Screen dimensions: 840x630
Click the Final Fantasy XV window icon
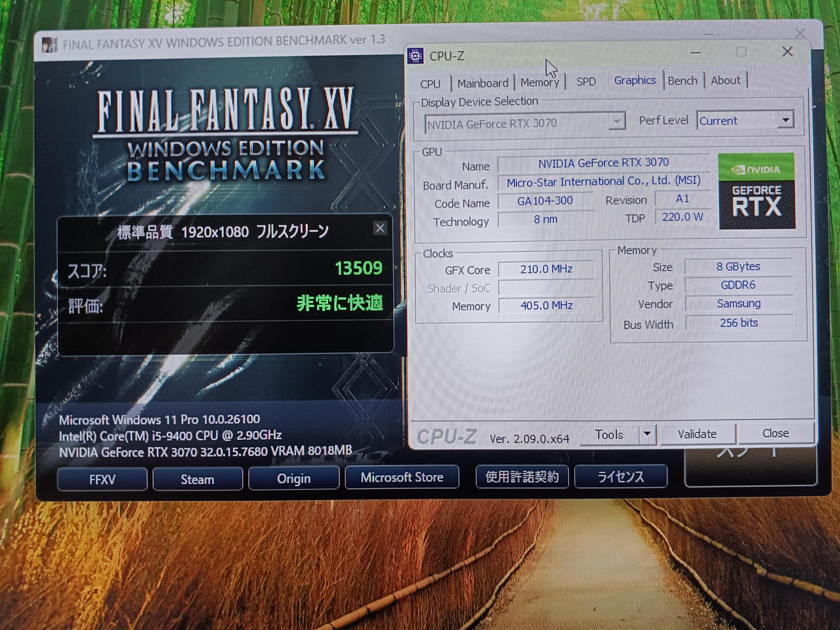click(x=50, y=45)
